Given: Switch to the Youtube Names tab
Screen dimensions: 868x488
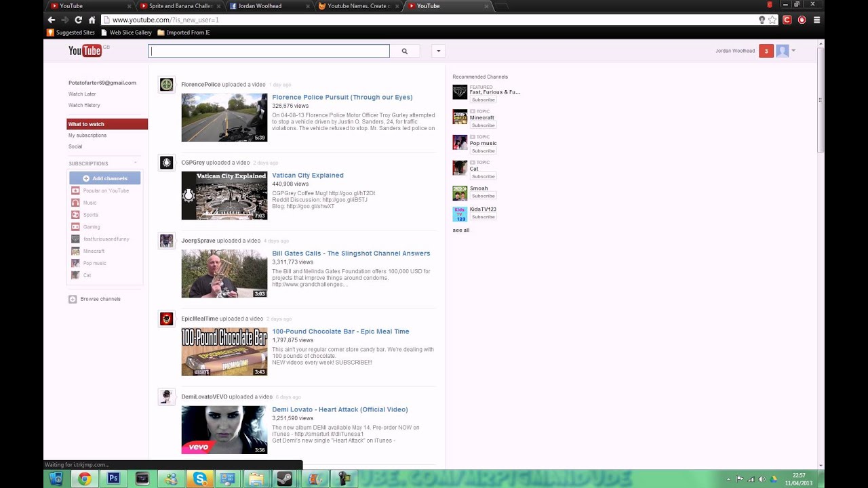Looking at the screenshot, I should tap(358, 6).
